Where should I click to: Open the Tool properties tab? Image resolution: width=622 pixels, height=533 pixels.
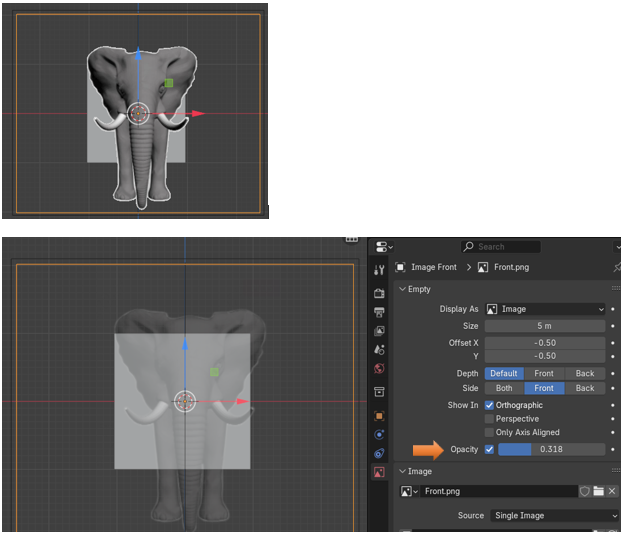379,269
